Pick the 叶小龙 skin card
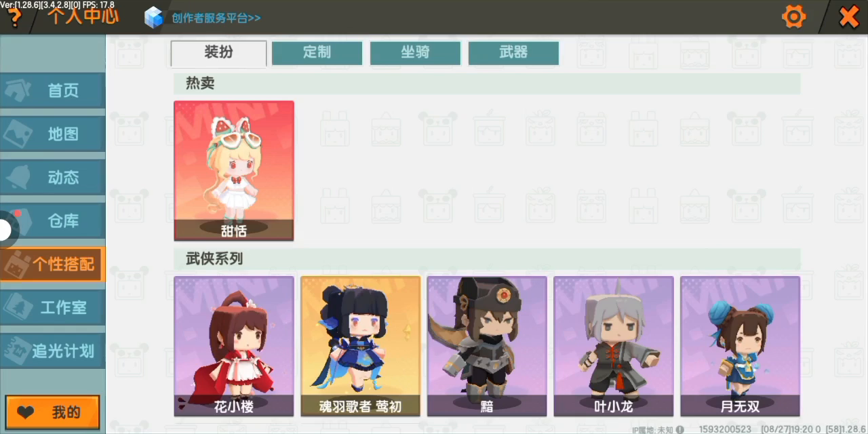868x434 pixels. (x=614, y=346)
